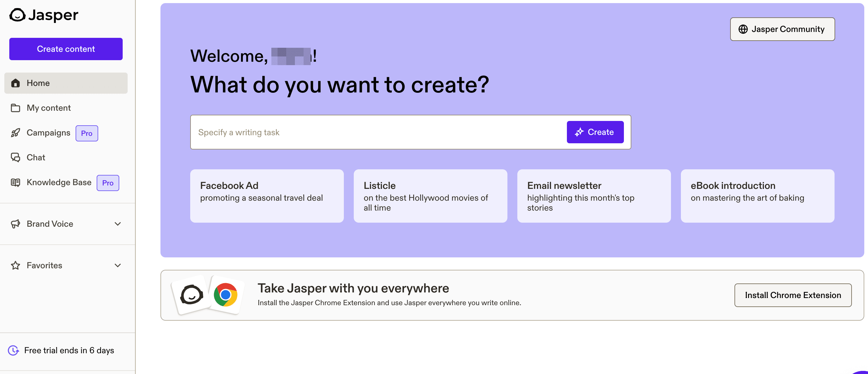Viewport: 868px width, 374px height.
Task: Click the Chat bubbles icon
Action: pos(15,158)
